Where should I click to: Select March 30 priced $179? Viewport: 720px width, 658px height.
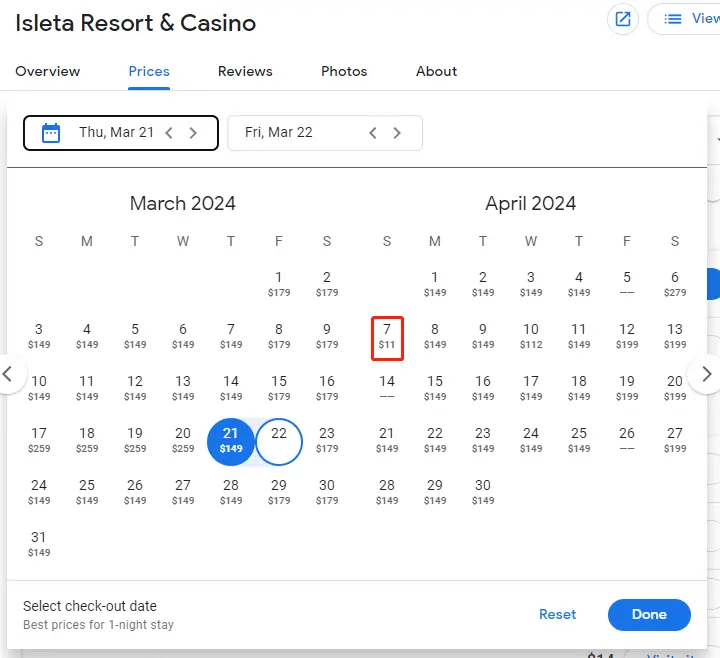click(x=326, y=491)
